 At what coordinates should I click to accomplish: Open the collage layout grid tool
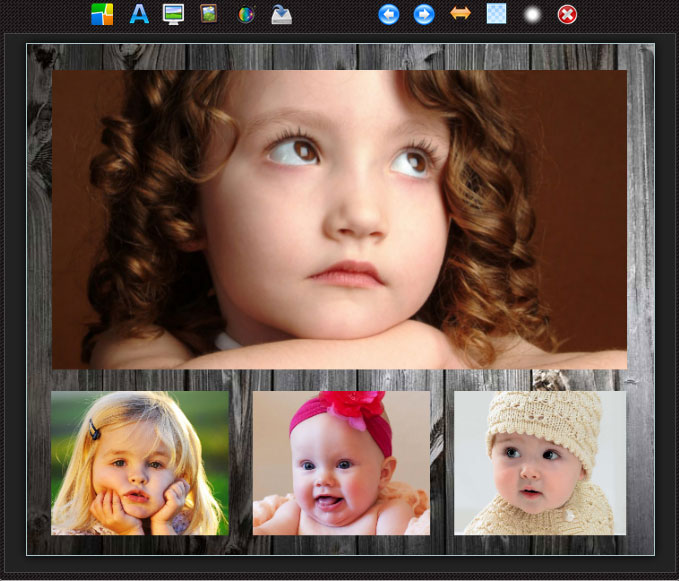(x=102, y=14)
